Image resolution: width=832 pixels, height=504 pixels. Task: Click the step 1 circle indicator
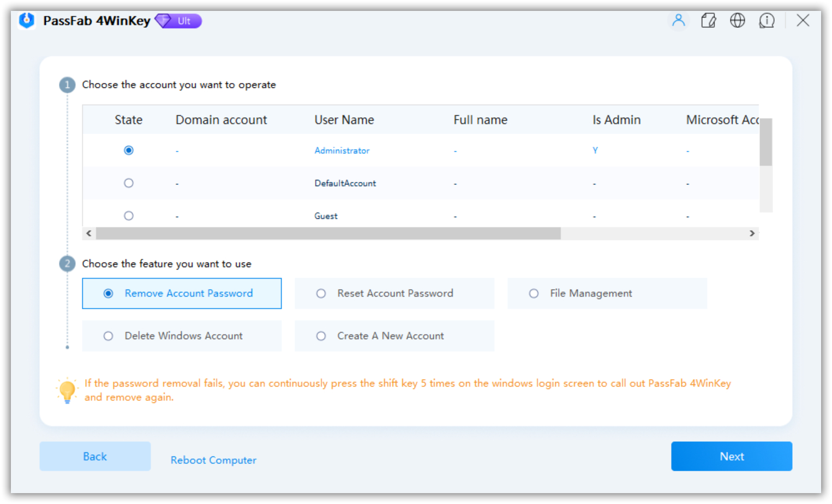[67, 85]
